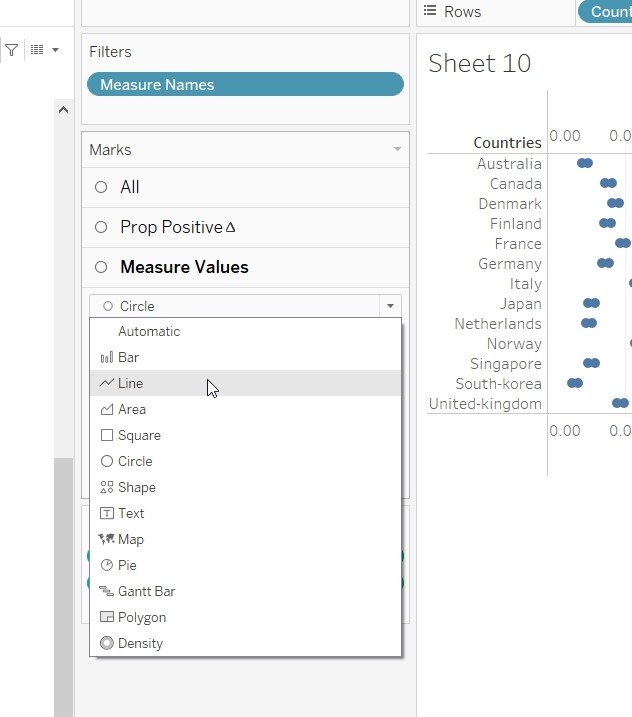Select the Area mark type icon
The image size is (632, 717).
pyautogui.click(x=106, y=409)
